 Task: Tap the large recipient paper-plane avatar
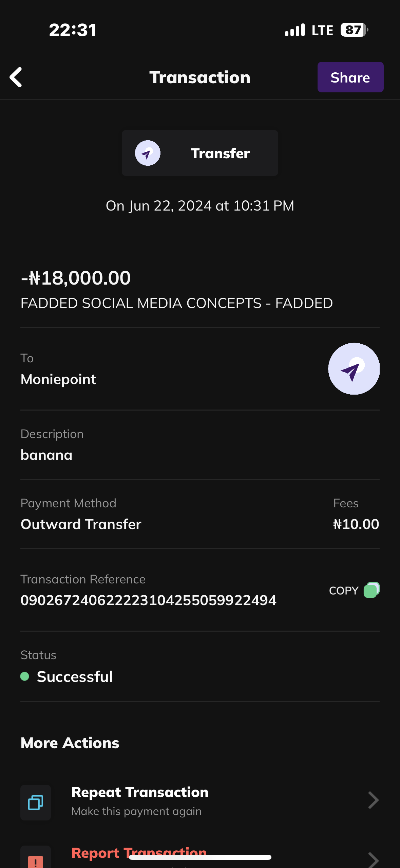click(x=354, y=369)
